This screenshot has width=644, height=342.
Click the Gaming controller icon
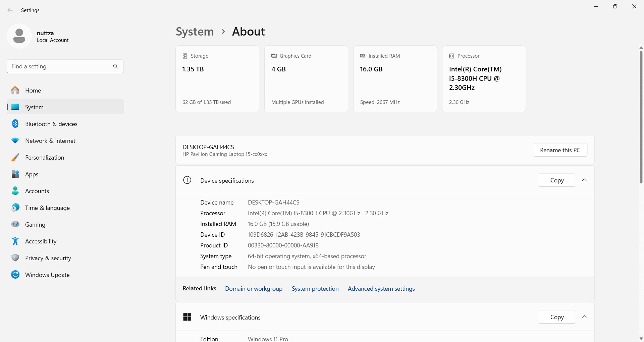(15, 224)
